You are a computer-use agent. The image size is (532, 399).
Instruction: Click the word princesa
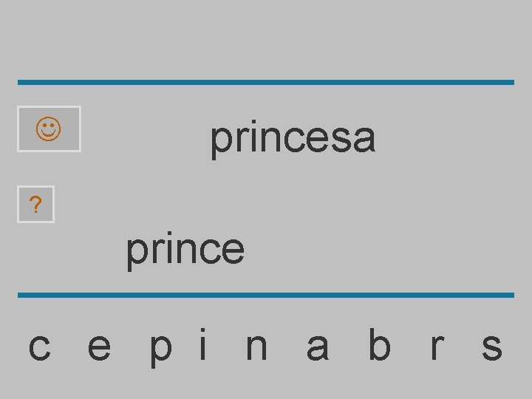coord(293,138)
